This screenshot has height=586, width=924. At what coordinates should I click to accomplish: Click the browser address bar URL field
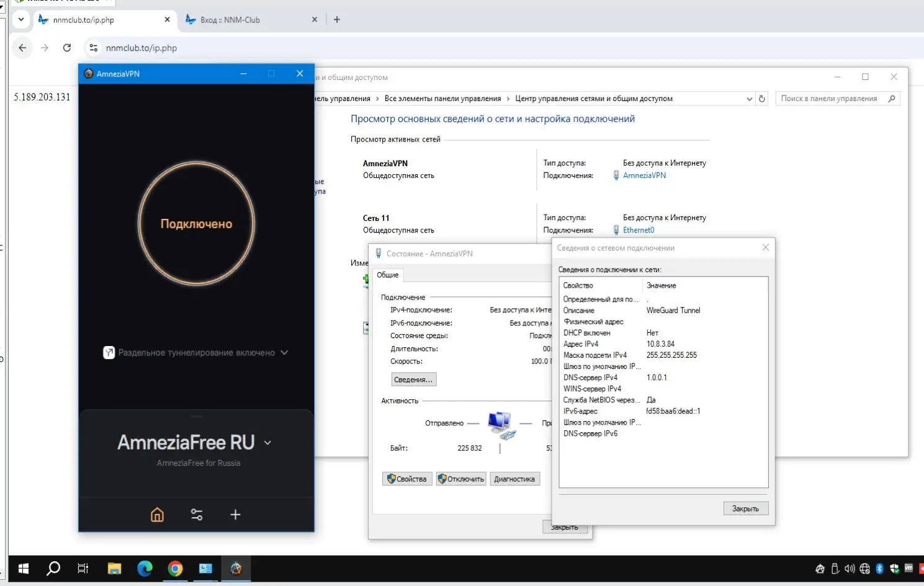pos(141,48)
